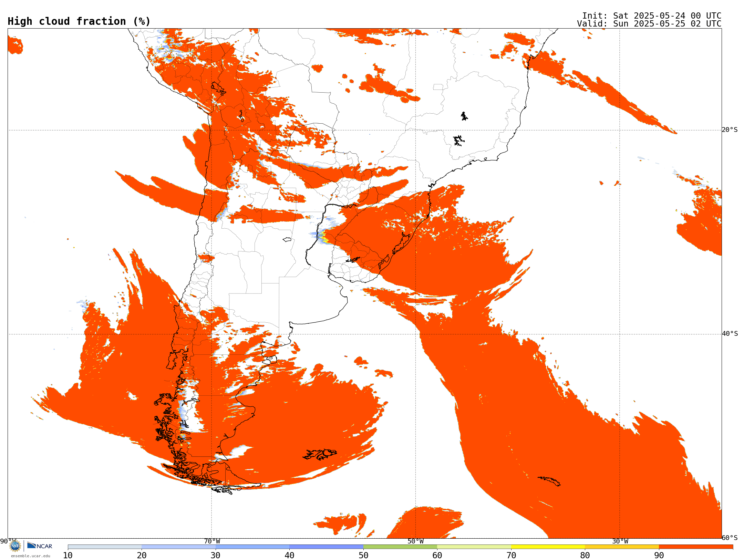This screenshot has height=560, width=744.
Task: Open the ensemble.ucar.edu link text
Action: pos(31,556)
